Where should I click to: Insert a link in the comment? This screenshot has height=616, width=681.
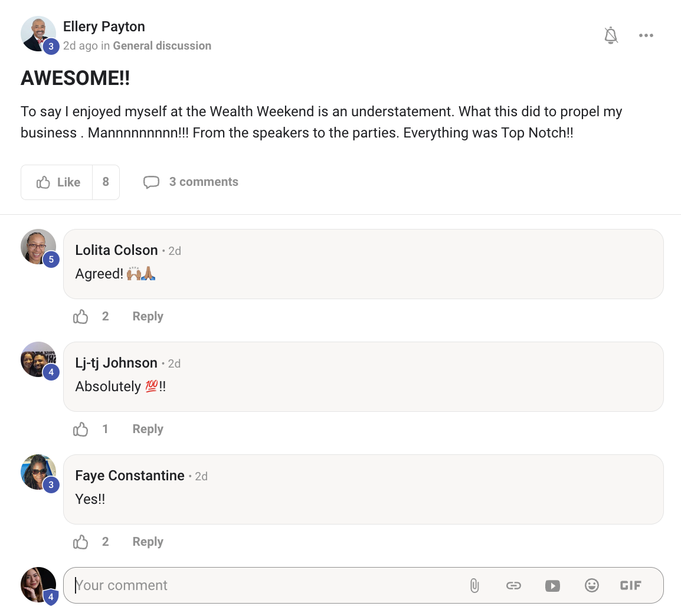coord(513,585)
